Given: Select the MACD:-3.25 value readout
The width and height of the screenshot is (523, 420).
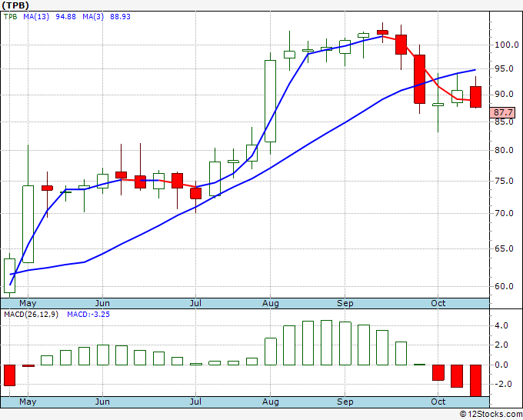Looking at the screenshot, I should (88, 315).
